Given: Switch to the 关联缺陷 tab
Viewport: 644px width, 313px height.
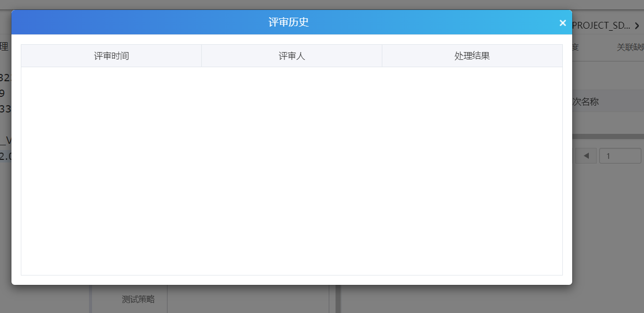Looking at the screenshot, I should [629, 47].
